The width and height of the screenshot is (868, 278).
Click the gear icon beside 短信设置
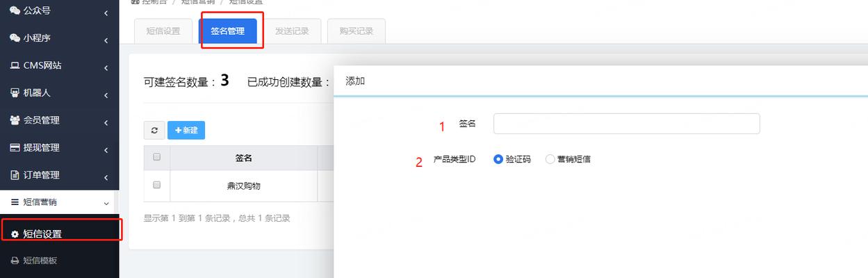tap(15, 234)
